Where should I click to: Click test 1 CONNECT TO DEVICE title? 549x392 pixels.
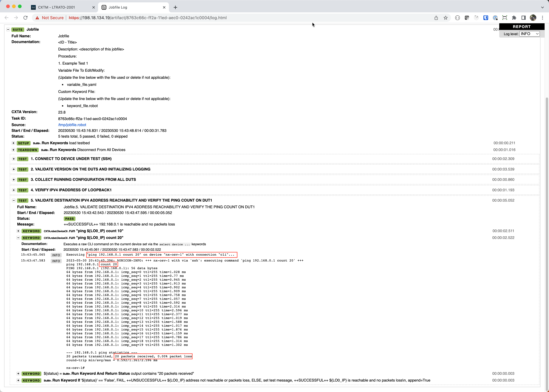coord(71,159)
